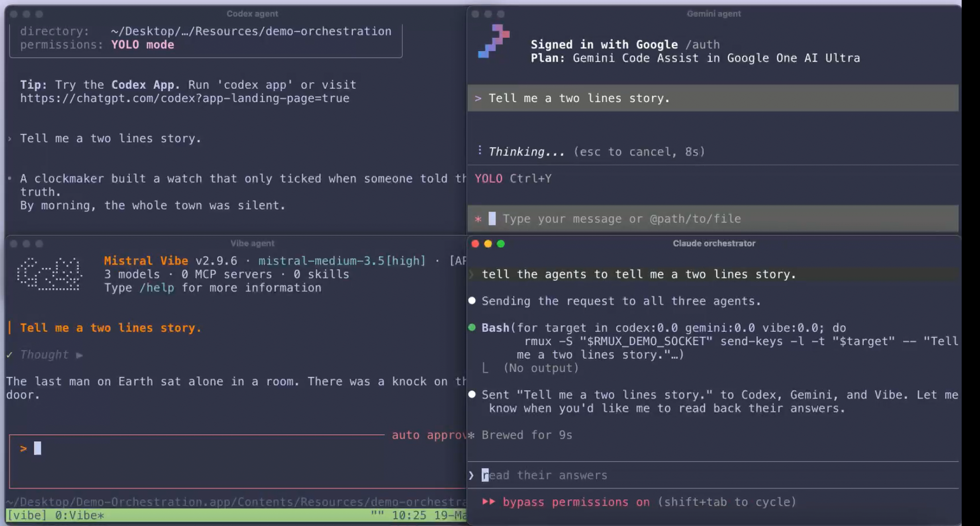Click "(shift+tab to cycle)" hint text
Viewport: 980px width, 526px height.
(x=727, y=502)
